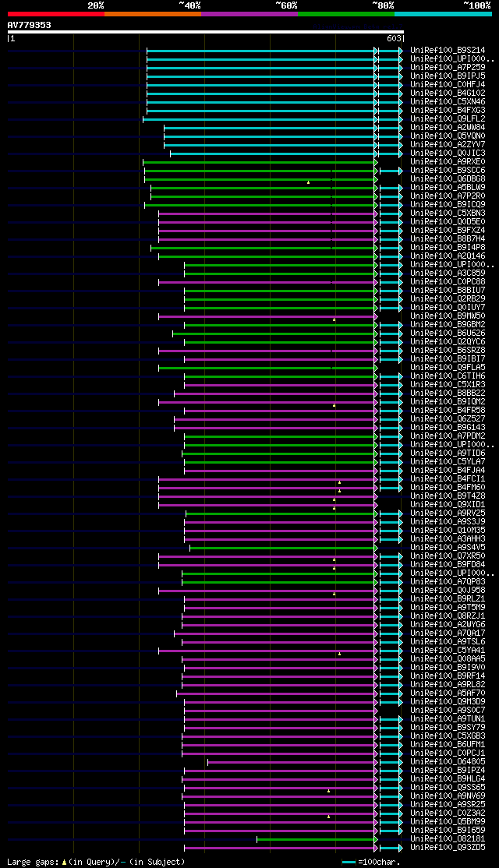Select hit label UniRef100_Q7XR50

click(448, 556)
